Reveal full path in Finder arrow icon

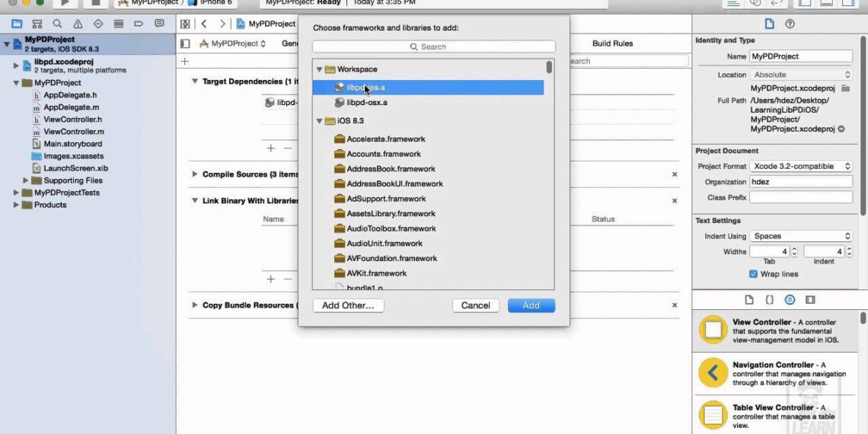(x=841, y=129)
